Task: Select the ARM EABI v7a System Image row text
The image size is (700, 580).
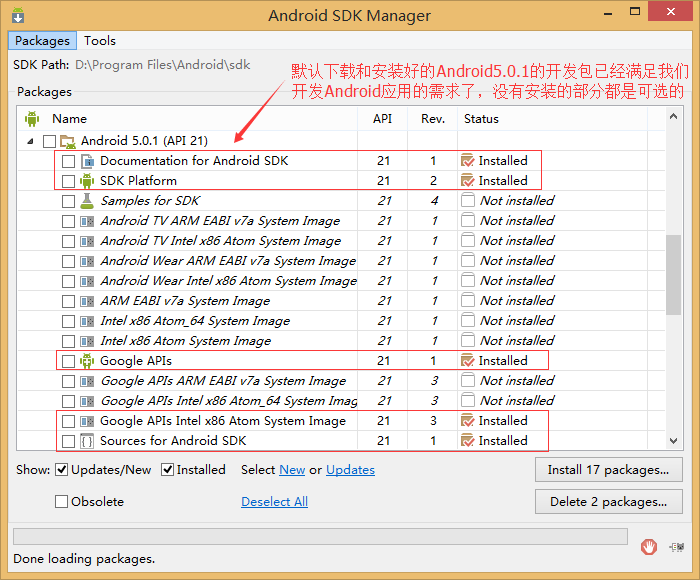Action: point(185,301)
